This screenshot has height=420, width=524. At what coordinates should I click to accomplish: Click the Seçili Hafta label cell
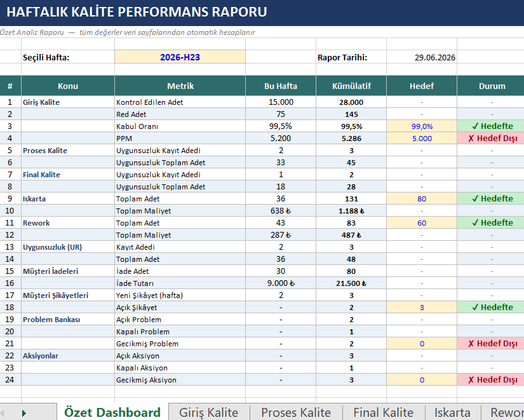pyautogui.click(x=68, y=57)
